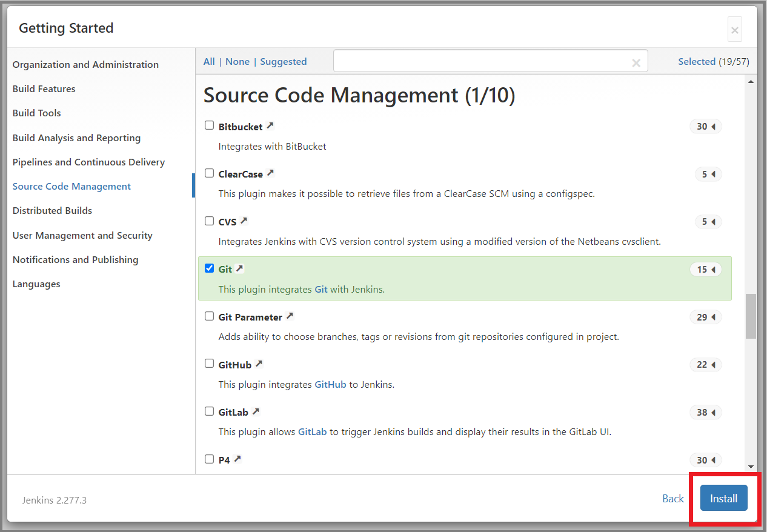Click the Git Parameter plugin name

pos(250,317)
